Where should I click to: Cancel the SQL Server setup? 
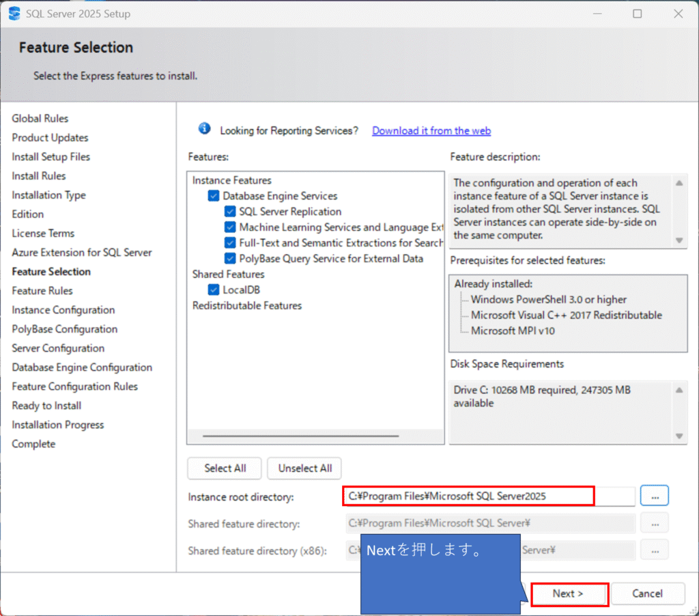tap(647, 593)
